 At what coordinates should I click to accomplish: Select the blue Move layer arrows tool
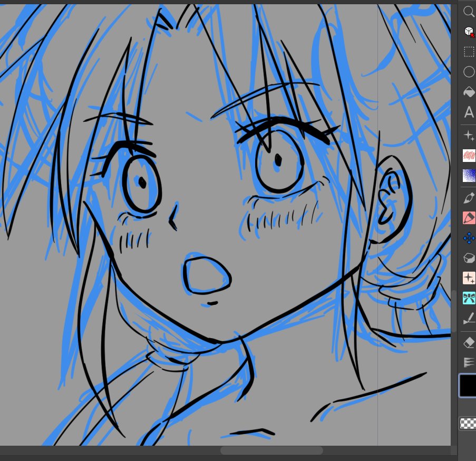click(469, 238)
